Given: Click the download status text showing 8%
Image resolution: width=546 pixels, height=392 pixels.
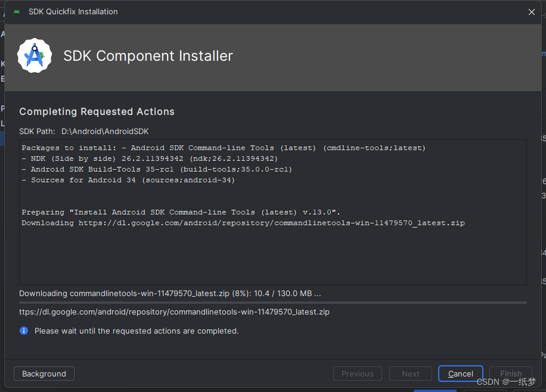Looking at the screenshot, I should (x=170, y=294).
